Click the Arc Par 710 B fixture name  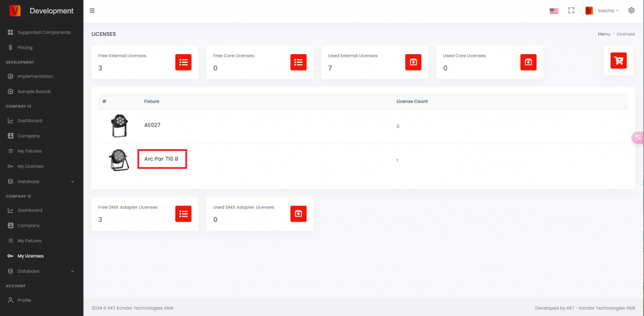pyautogui.click(x=162, y=159)
